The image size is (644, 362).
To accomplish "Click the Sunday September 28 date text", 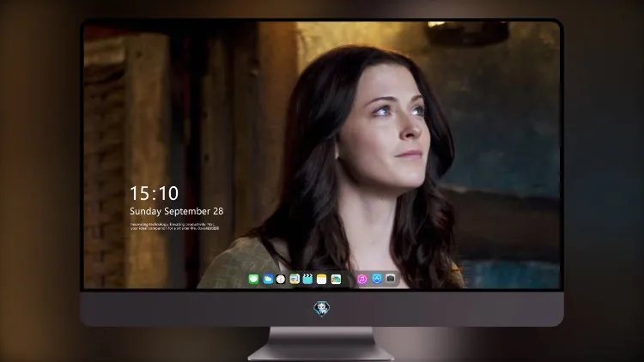I will click(177, 211).
